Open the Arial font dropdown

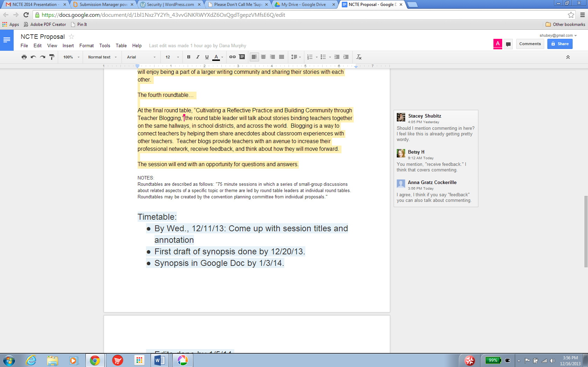pyautogui.click(x=141, y=57)
